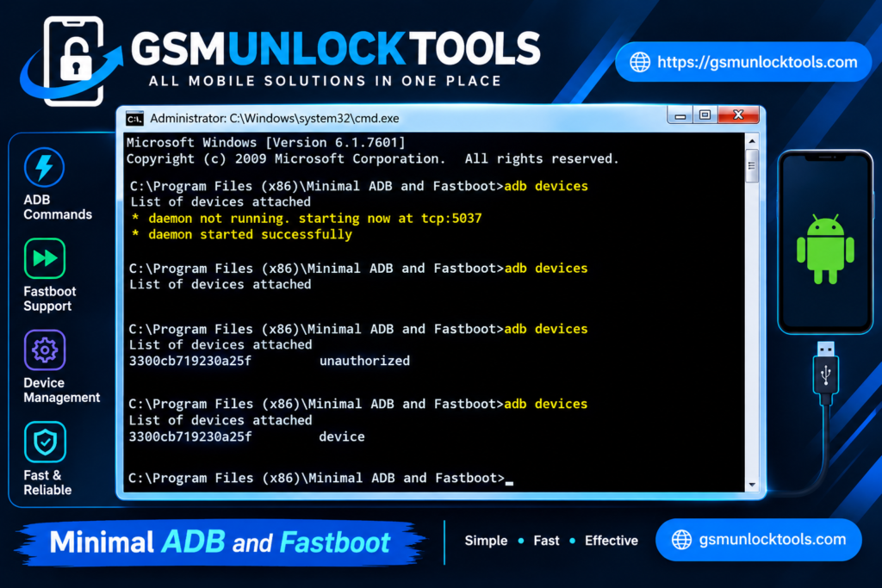Click the Fast & Reliable shield icon
Screen dimensions: 882x588
(45, 442)
